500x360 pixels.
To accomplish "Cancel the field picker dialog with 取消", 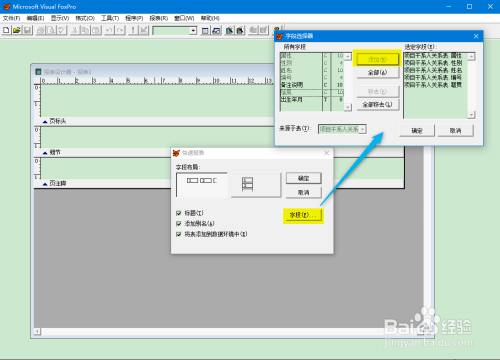I will pyautogui.click(x=455, y=131).
